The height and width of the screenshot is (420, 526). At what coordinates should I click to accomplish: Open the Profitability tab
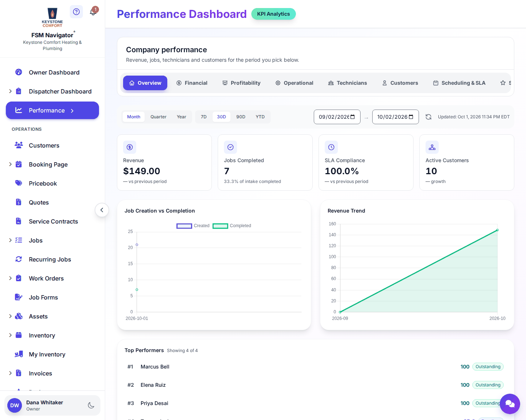[241, 83]
